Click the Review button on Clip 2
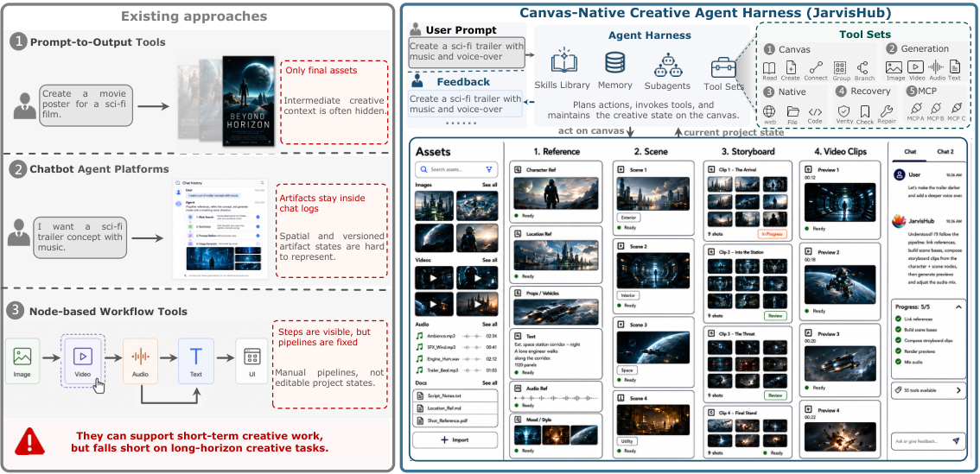 776,316
